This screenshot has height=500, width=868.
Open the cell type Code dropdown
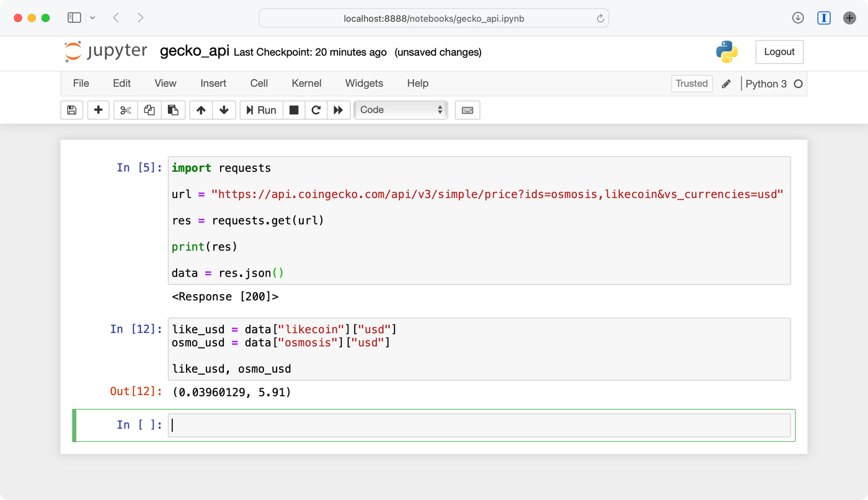pyautogui.click(x=401, y=110)
